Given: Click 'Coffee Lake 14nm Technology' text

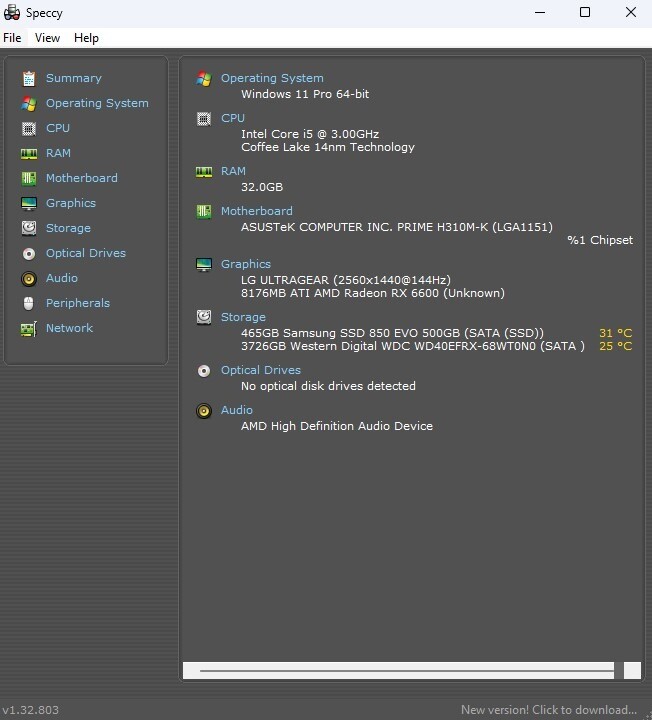Looking at the screenshot, I should coord(328,147).
